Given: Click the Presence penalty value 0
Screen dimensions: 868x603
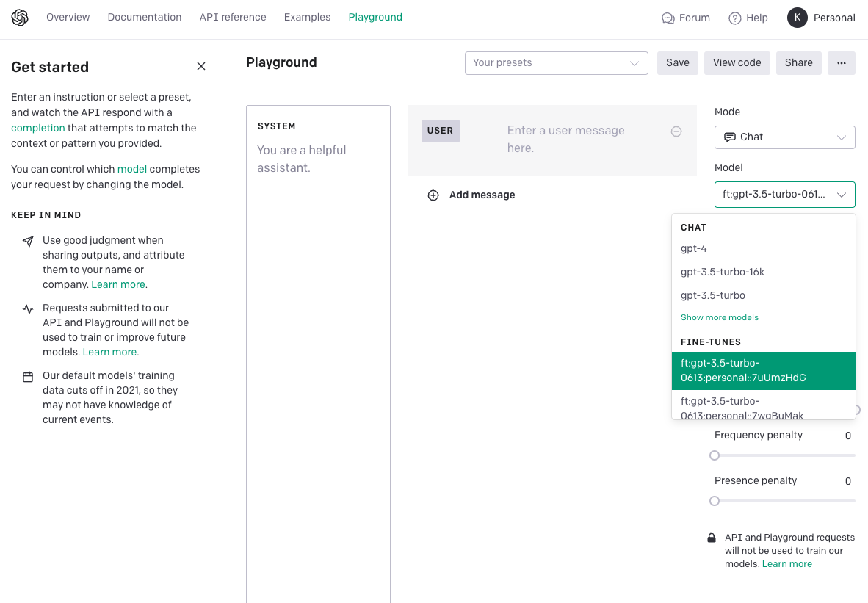Looking at the screenshot, I should tap(847, 481).
